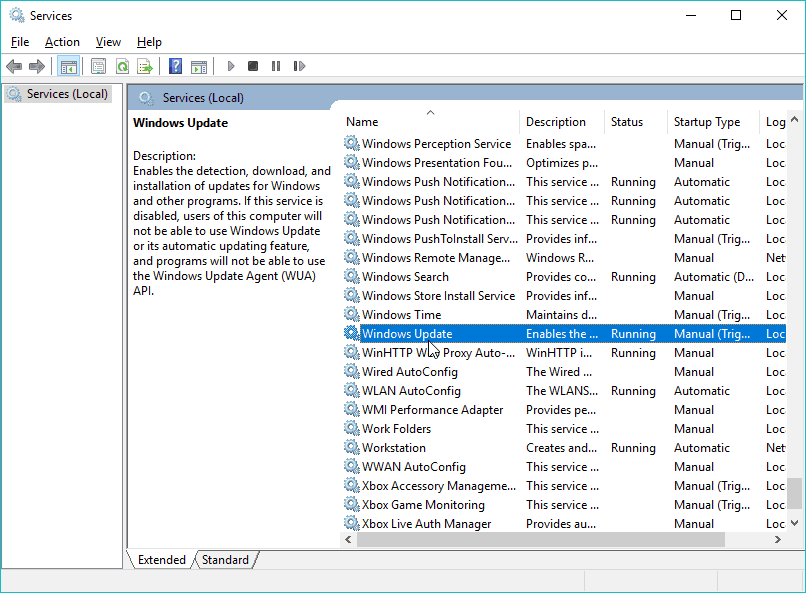Click the vertical scrollbar thumb

[x=794, y=493]
